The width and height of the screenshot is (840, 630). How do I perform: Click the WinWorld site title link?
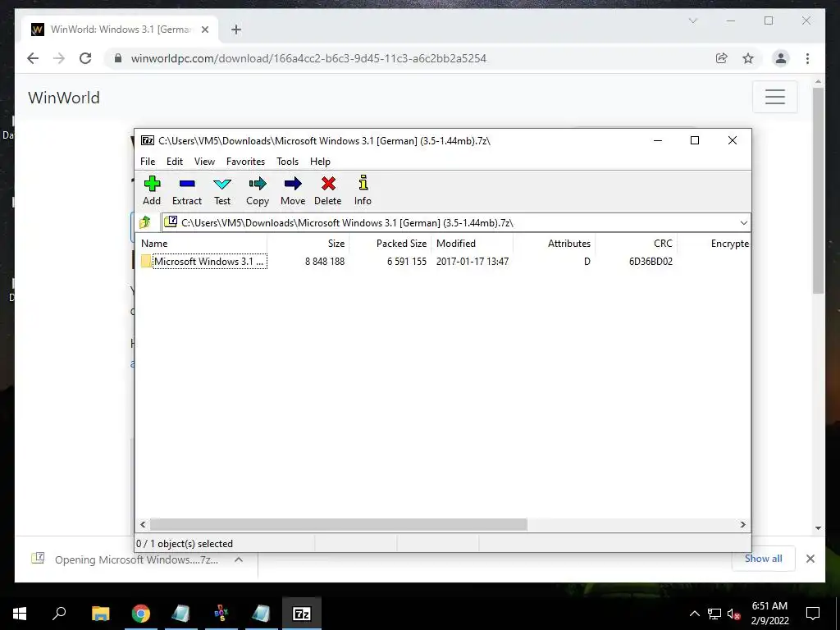pyautogui.click(x=64, y=98)
